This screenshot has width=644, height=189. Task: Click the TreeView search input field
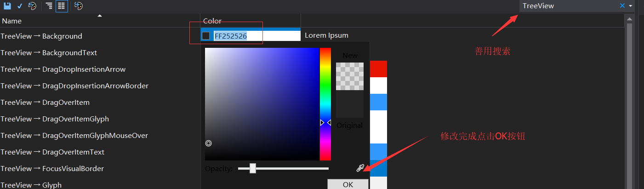(569, 6)
